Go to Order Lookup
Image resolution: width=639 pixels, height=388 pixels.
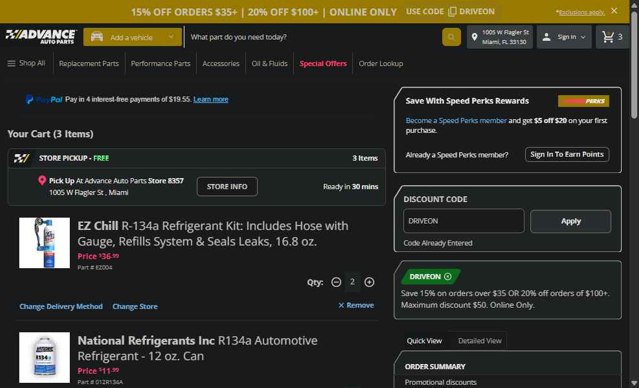[x=381, y=64]
